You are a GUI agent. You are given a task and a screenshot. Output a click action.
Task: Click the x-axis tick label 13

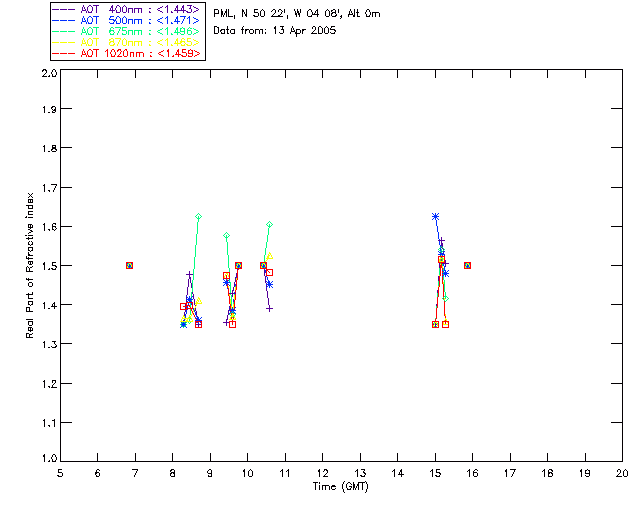[360, 473]
